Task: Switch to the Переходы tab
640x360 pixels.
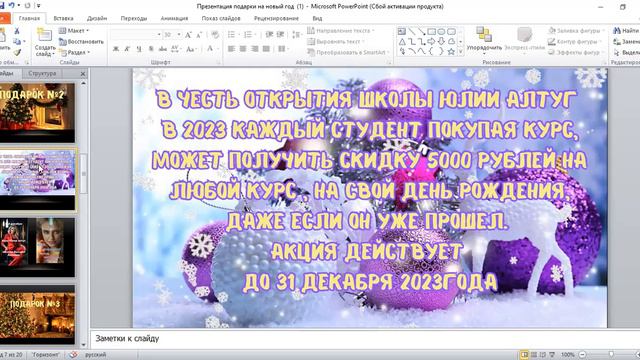Action: (133, 18)
